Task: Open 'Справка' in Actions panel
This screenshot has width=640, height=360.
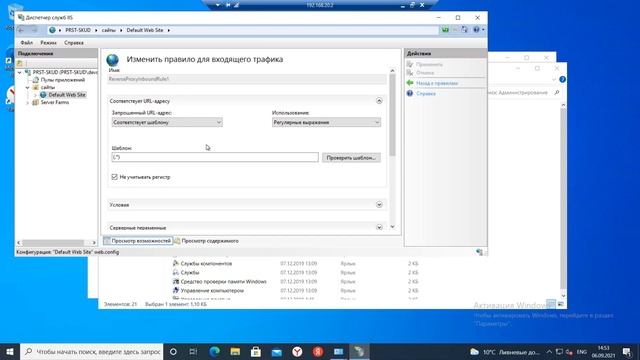Action: [426, 93]
